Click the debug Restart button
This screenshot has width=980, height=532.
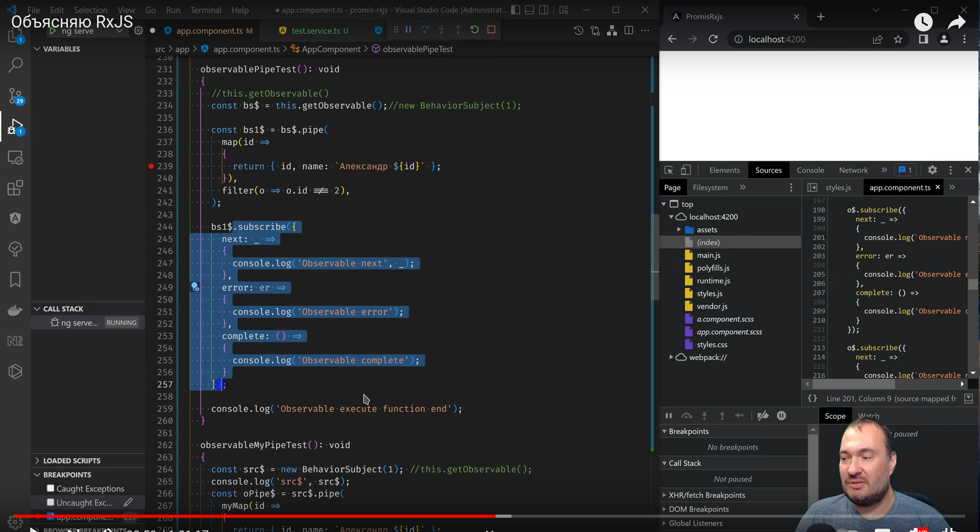[475, 30]
